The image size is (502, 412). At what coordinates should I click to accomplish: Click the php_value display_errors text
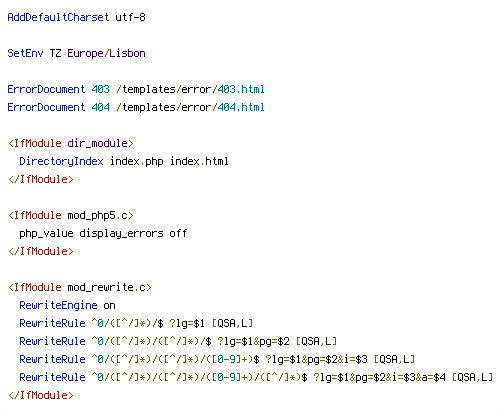[x=91, y=233]
